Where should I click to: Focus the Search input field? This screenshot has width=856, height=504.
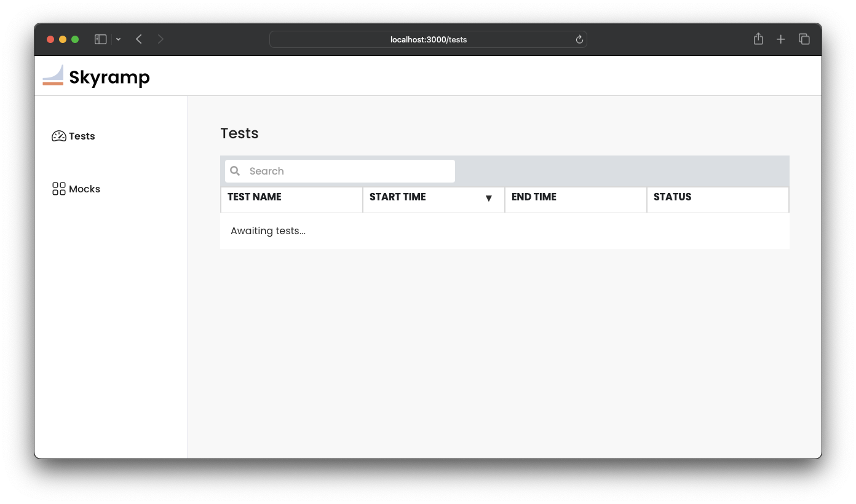click(x=347, y=171)
